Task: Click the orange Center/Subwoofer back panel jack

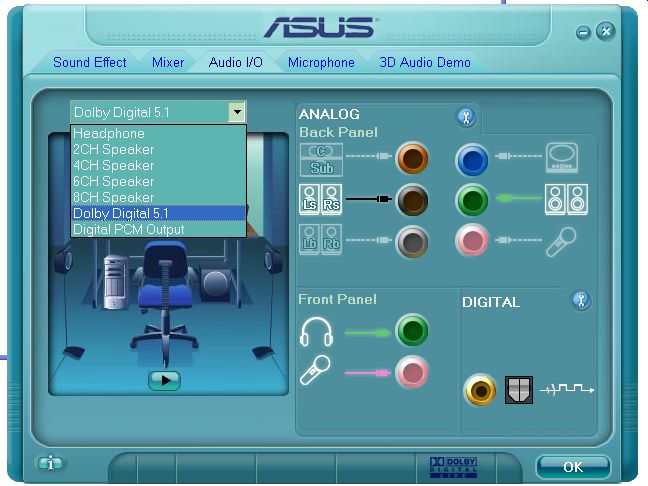Action: (412, 158)
